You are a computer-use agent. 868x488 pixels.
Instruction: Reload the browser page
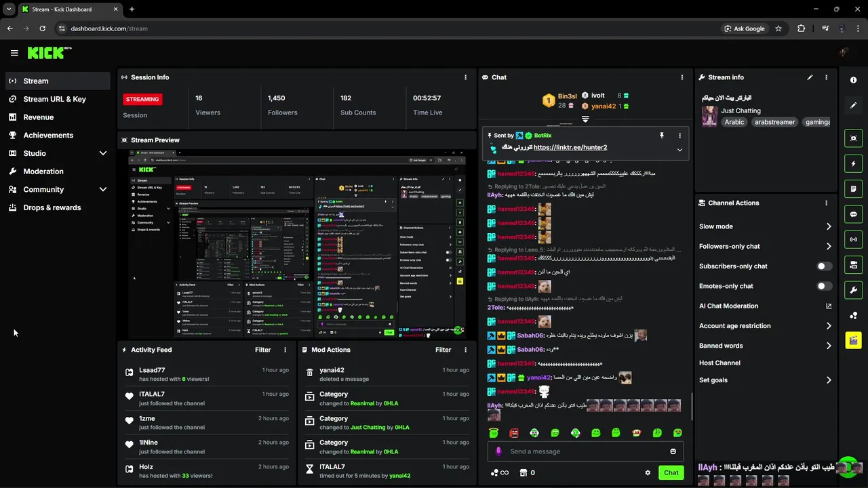click(42, 28)
